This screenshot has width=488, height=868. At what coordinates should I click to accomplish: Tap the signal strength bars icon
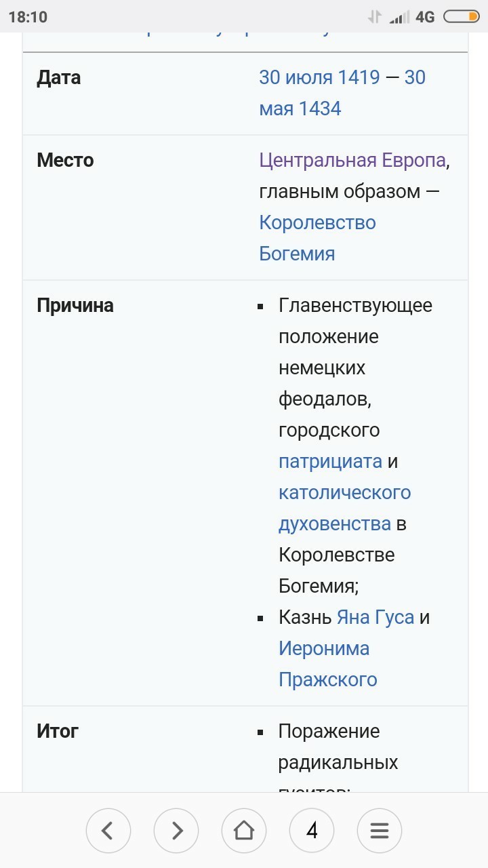point(399,18)
